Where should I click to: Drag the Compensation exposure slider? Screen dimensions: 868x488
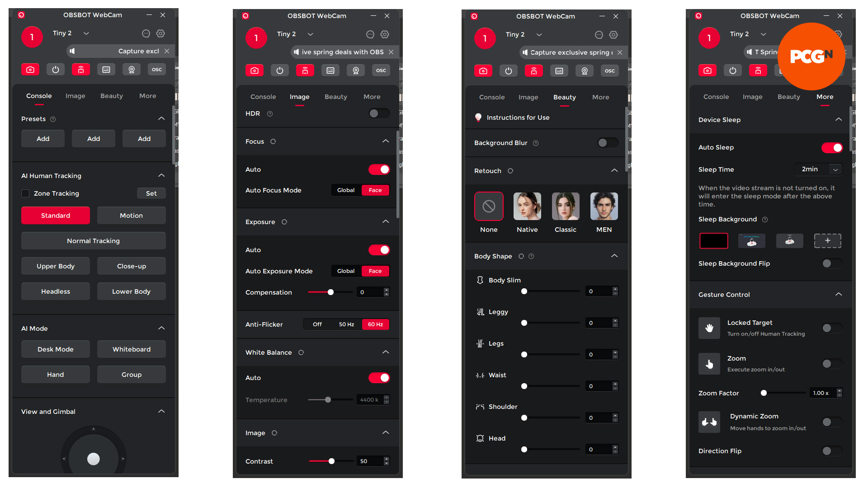pos(330,291)
